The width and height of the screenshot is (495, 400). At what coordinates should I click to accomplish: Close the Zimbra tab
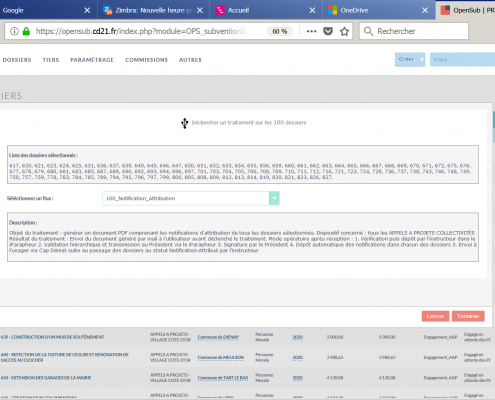(x=200, y=10)
